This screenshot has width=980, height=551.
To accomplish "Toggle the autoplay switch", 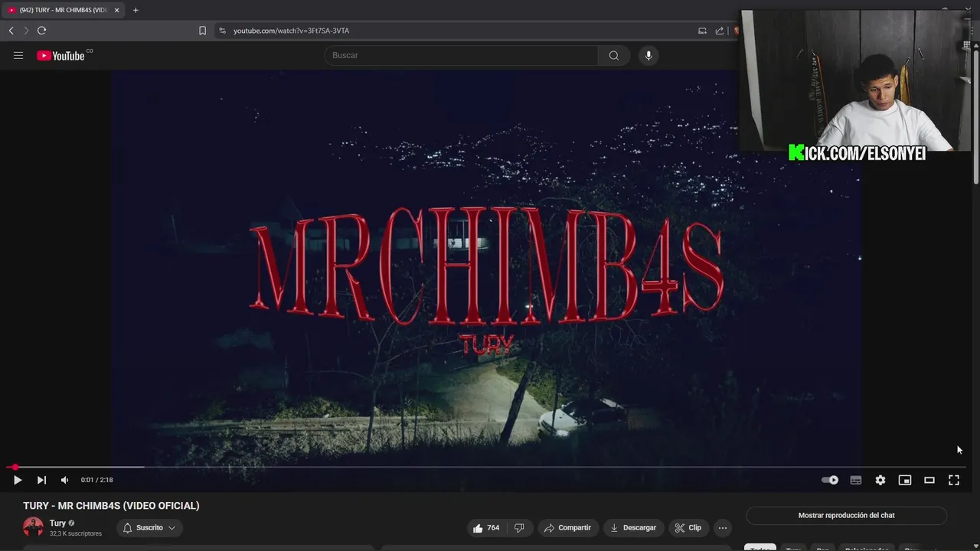I will point(830,480).
